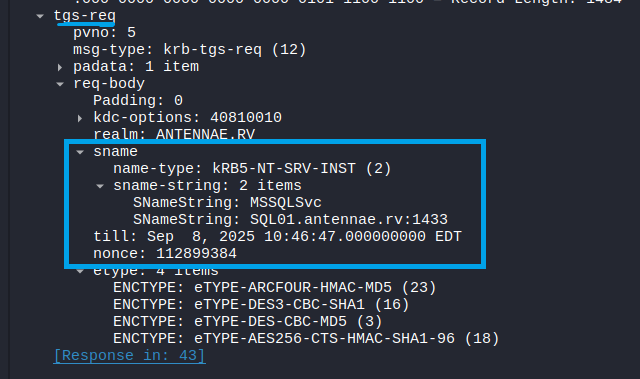Select SNameString: SQL01.antennae.rv:1433 row
This screenshot has height=379, width=640.
tap(290, 219)
